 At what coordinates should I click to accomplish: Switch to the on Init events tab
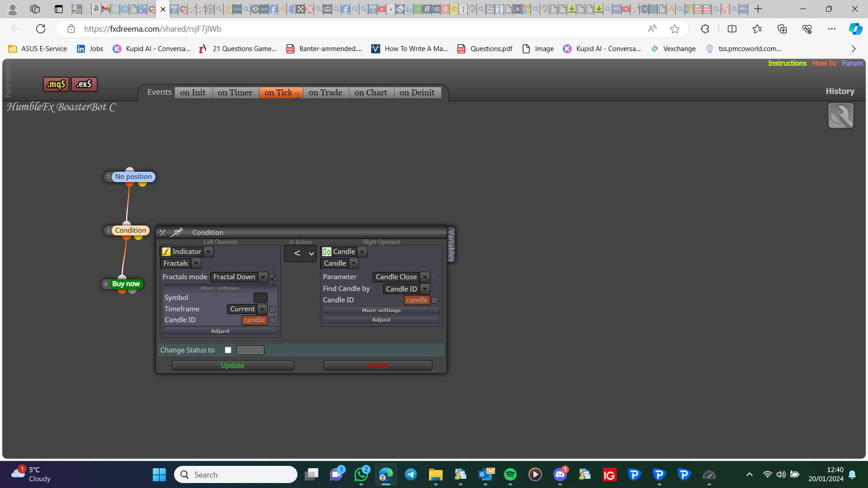(193, 93)
